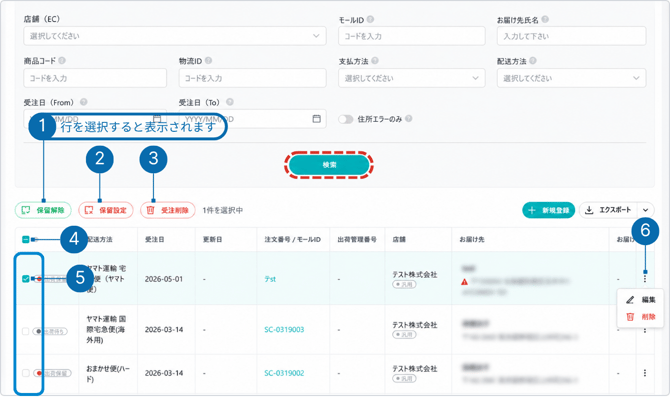This screenshot has height=398, width=670.
Task: Open three-dot menu on SC-0319002 row
Action: tap(645, 373)
